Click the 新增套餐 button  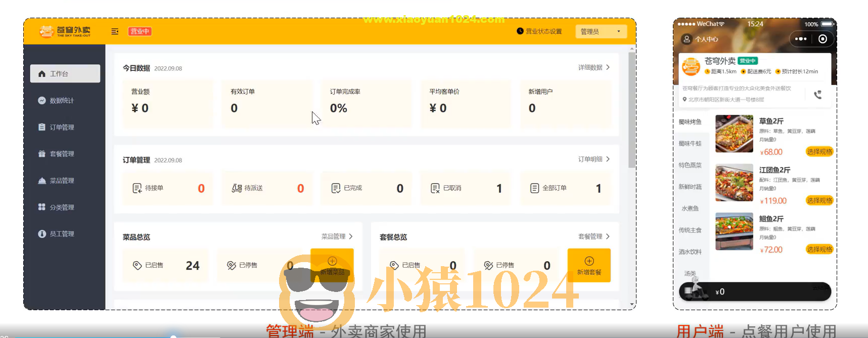[x=589, y=265]
